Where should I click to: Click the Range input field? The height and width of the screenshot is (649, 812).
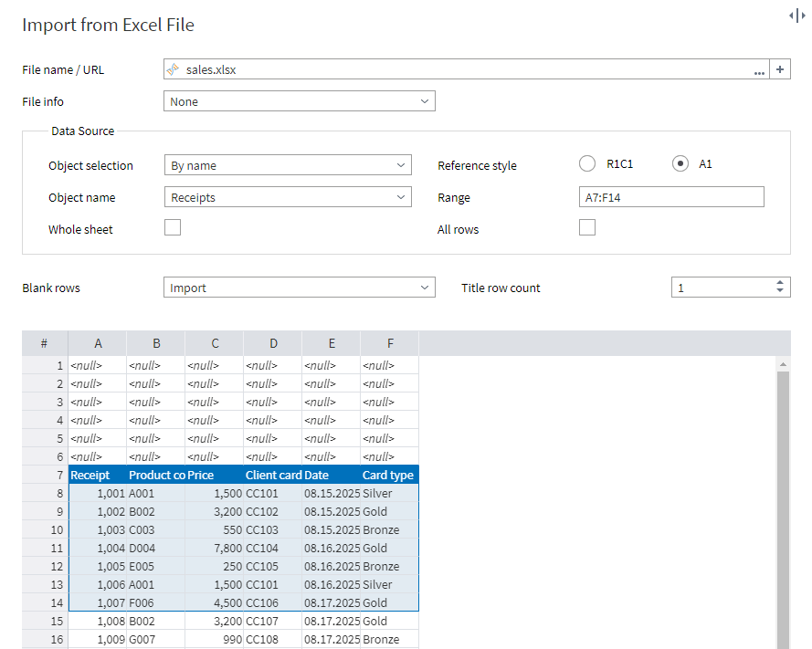[671, 197]
